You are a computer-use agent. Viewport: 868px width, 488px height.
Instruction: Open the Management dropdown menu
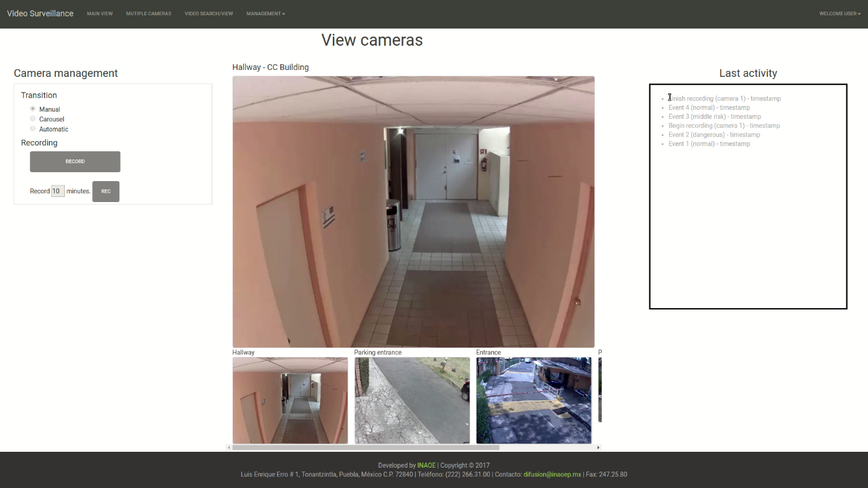pyautogui.click(x=266, y=13)
